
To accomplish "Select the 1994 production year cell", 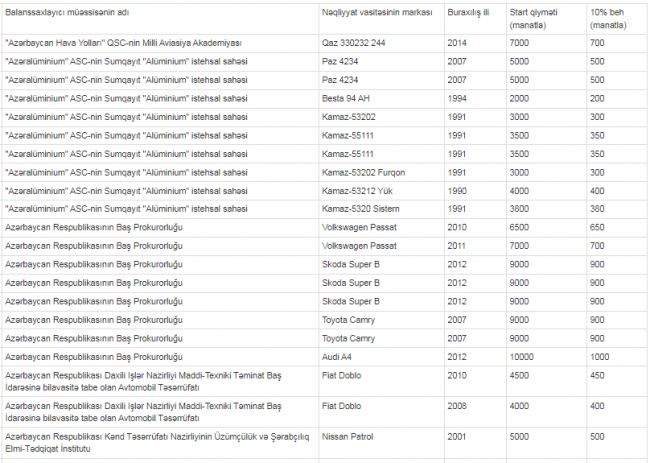I will 457,99.
